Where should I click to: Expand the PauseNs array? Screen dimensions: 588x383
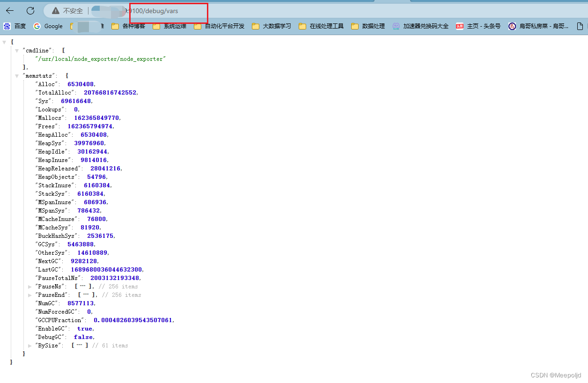tap(30, 287)
